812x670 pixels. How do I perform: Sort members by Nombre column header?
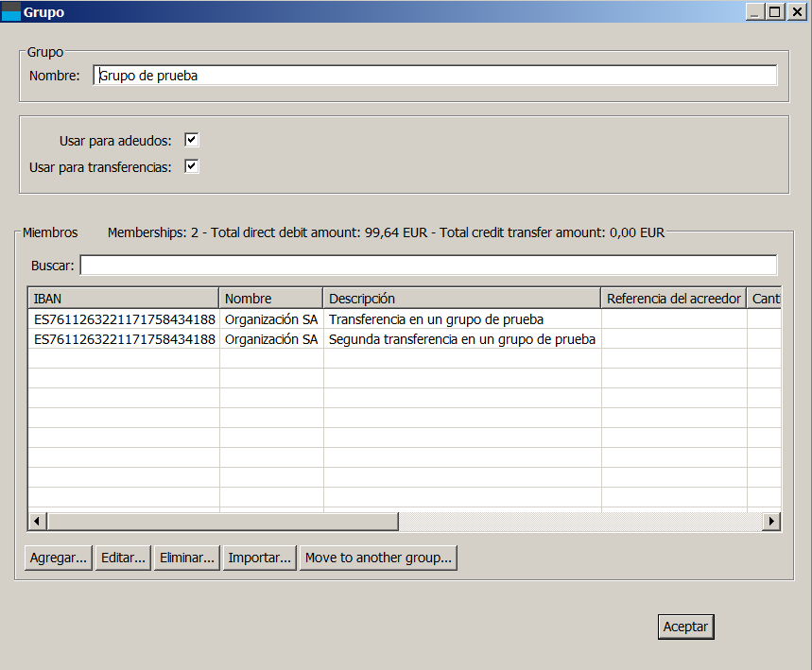[x=270, y=299]
